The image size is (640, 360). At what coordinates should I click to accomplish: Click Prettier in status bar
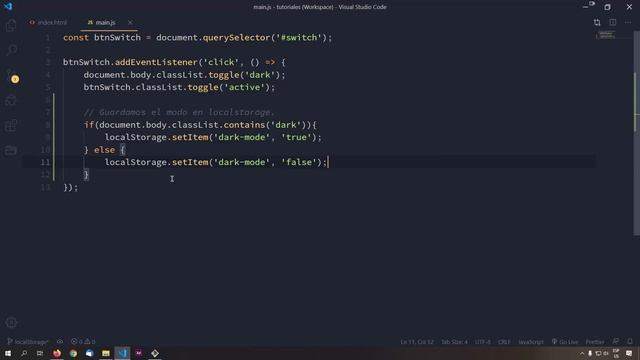coord(595,342)
